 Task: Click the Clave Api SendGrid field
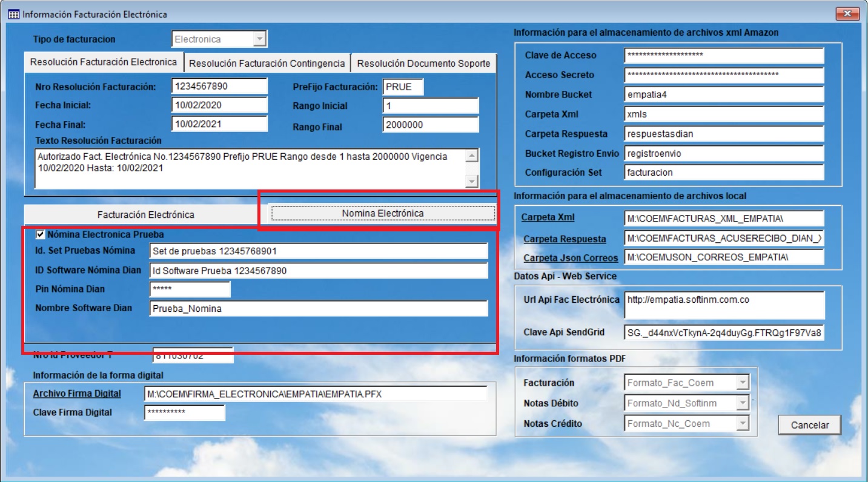pyautogui.click(x=724, y=332)
